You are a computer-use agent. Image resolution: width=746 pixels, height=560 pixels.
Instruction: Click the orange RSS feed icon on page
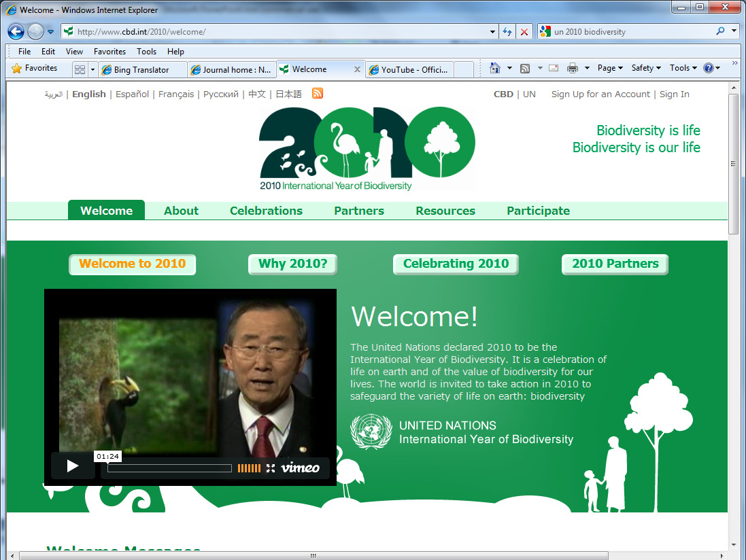[318, 93]
